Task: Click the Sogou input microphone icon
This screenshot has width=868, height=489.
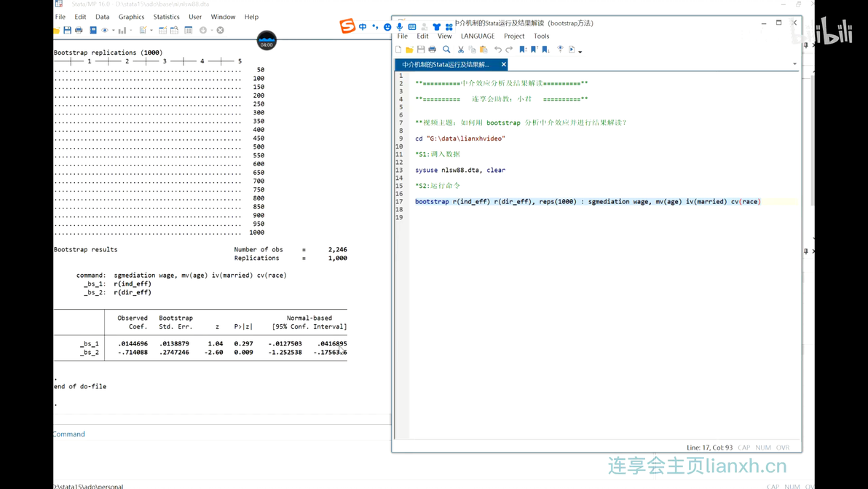Action: point(400,27)
